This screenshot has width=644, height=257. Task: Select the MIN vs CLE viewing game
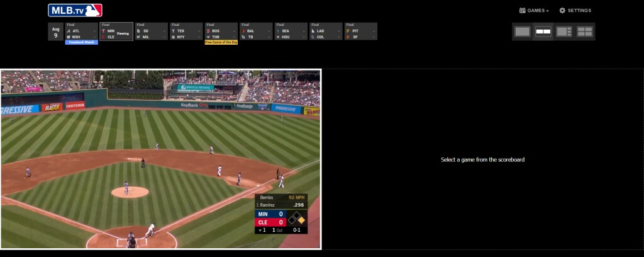pos(116,31)
